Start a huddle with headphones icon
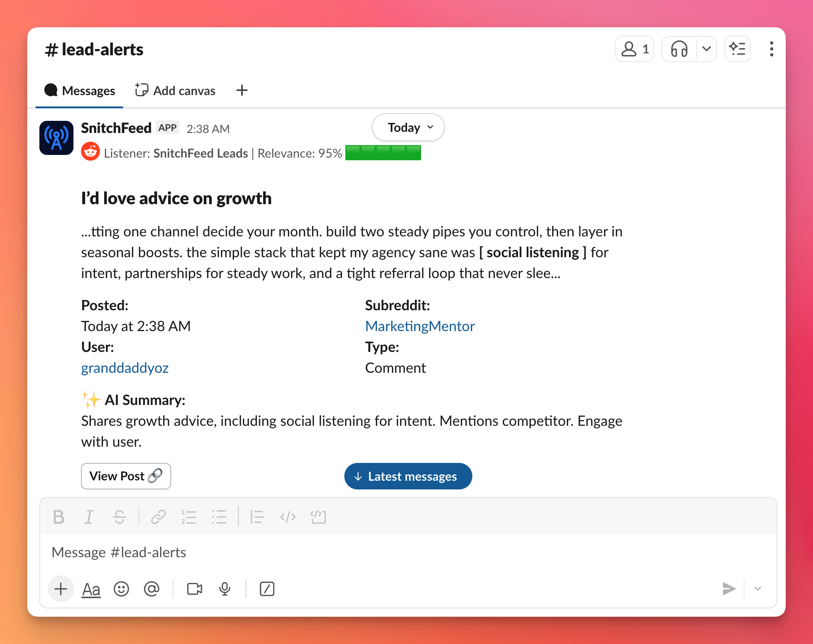 point(679,49)
